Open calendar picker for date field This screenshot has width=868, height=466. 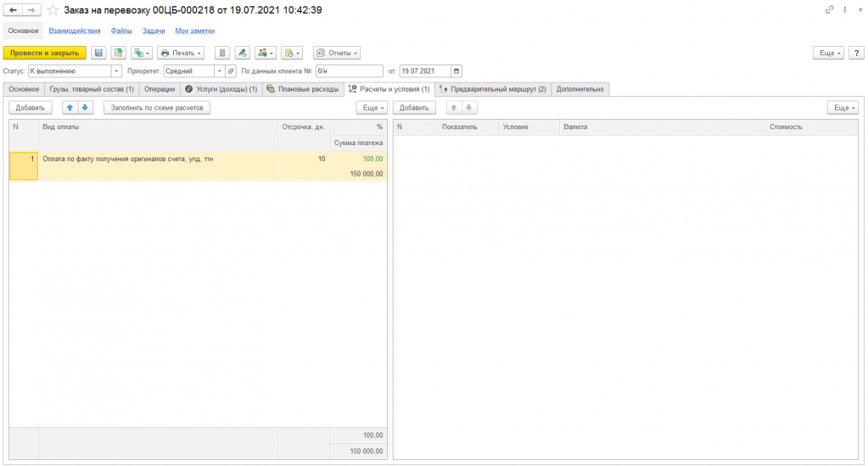(456, 71)
